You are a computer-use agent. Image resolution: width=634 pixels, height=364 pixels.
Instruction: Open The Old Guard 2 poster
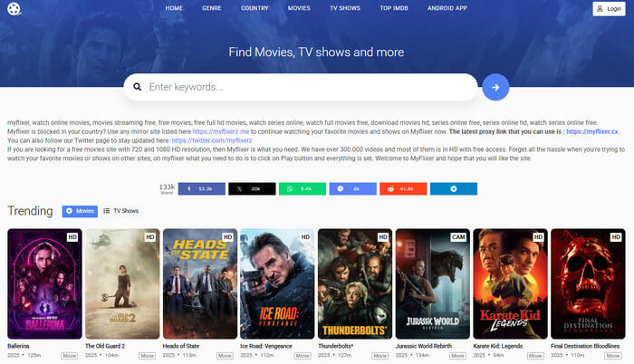(x=122, y=283)
